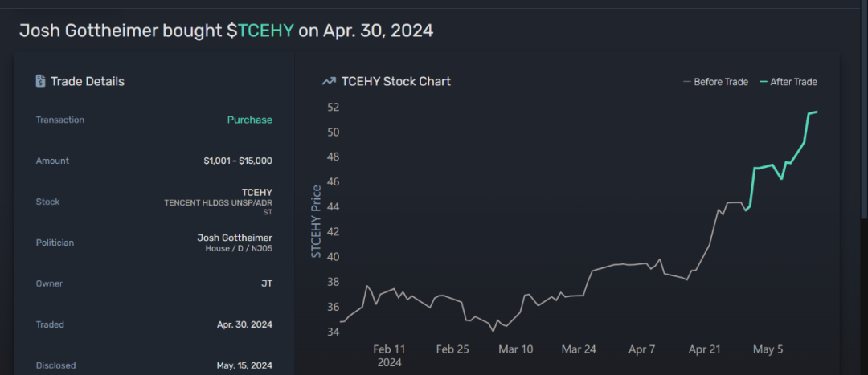Click the TENCENT HLDGS UNSP/ADR company name
Screen dimensions: 868x375
[218, 203]
